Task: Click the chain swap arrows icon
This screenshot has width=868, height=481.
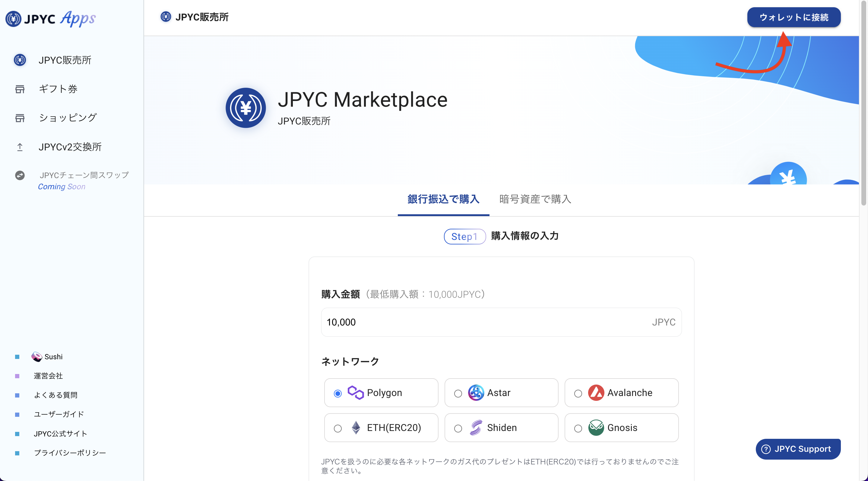Action: click(20, 175)
